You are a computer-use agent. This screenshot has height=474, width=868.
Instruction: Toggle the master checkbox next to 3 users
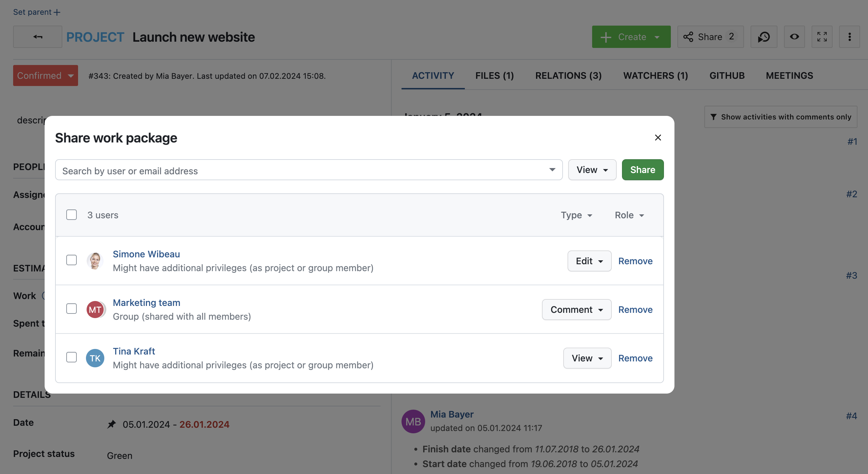point(71,214)
